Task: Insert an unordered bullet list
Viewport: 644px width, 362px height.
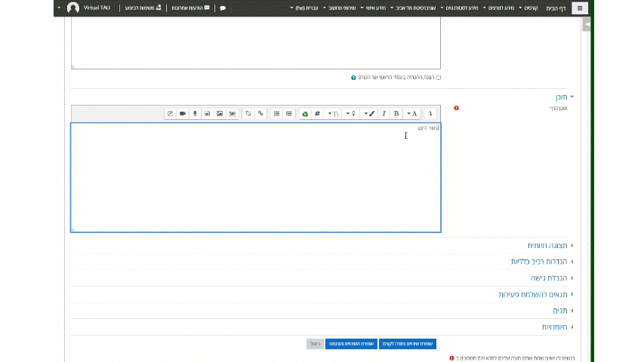Action: click(x=288, y=114)
